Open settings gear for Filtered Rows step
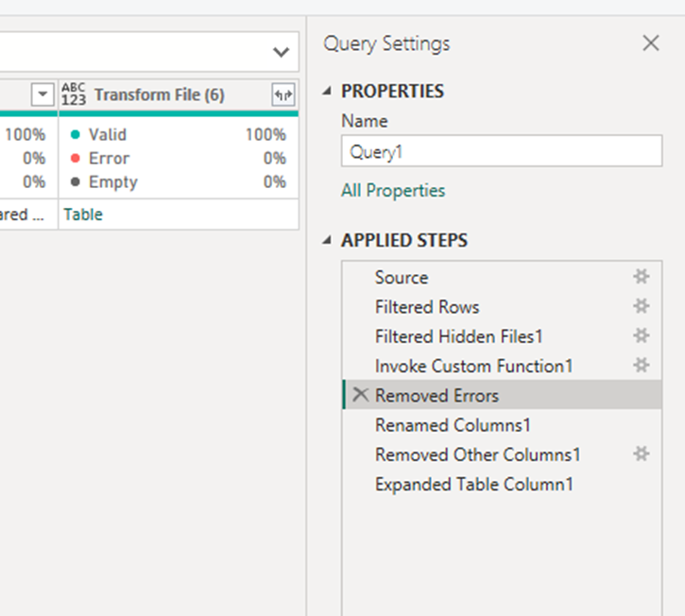 641,306
